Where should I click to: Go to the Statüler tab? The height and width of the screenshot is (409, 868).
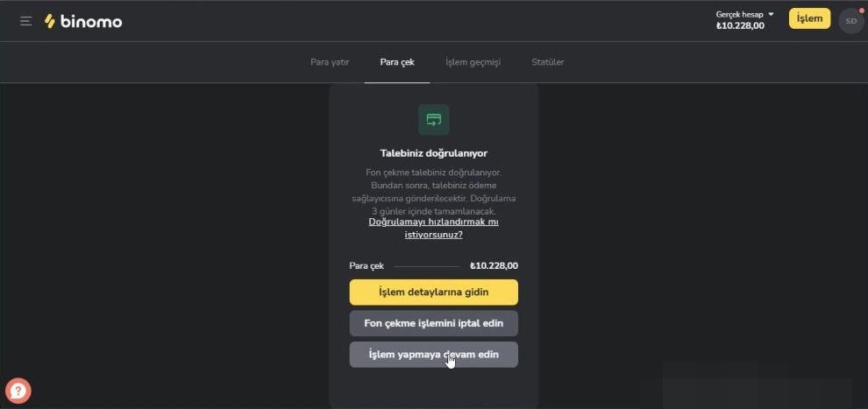[548, 62]
